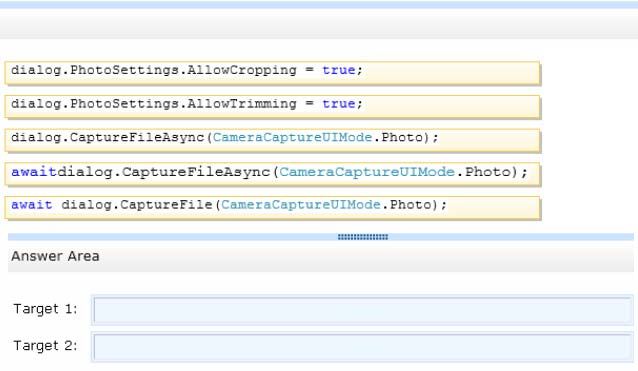Click the .Photo text in the non-await CaptureFileAsync line
The image size is (638, 371).
[x=398, y=137]
